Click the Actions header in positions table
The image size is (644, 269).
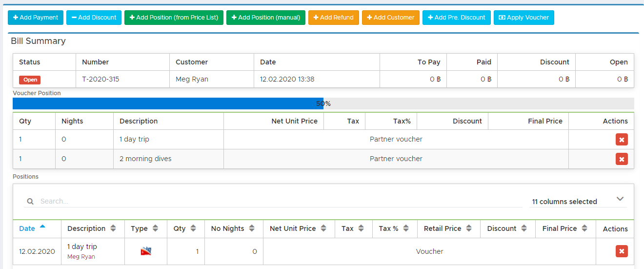615,229
